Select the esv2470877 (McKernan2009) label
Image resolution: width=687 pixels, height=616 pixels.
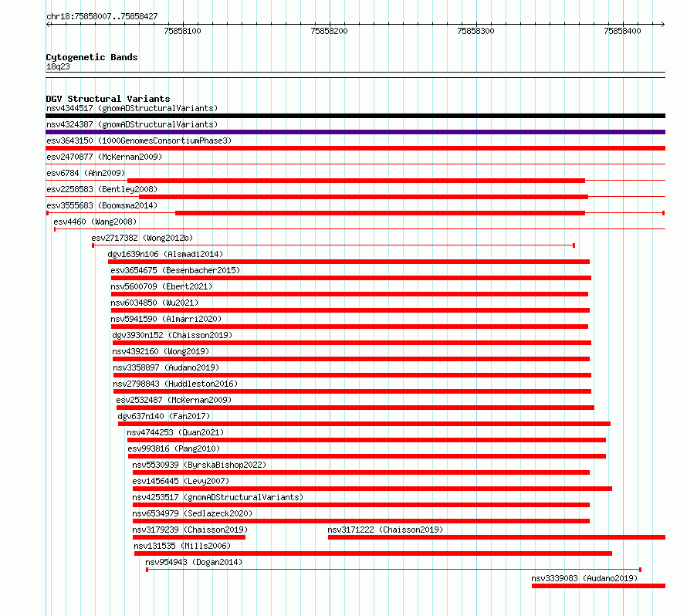[104, 157]
